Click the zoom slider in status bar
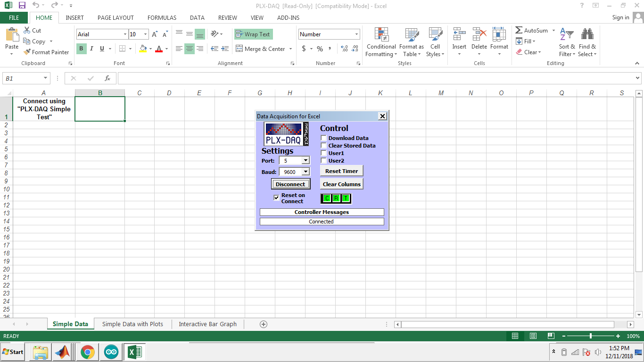The height and width of the screenshot is (362, 644). click(591, 336)
